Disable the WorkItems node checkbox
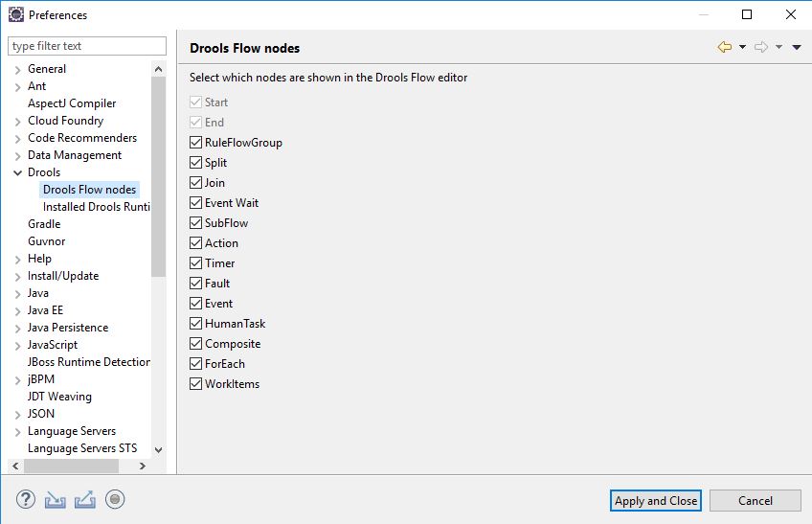 click(196, 384)
